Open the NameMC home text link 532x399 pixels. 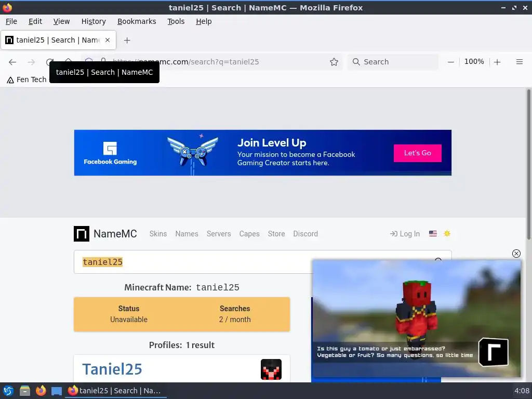(115, 234)
